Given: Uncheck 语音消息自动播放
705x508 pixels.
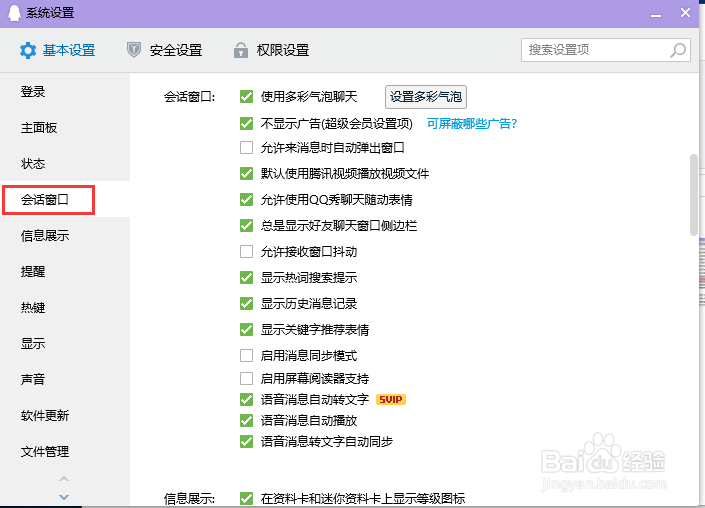Looking at the screenshot, I should 246,420.
